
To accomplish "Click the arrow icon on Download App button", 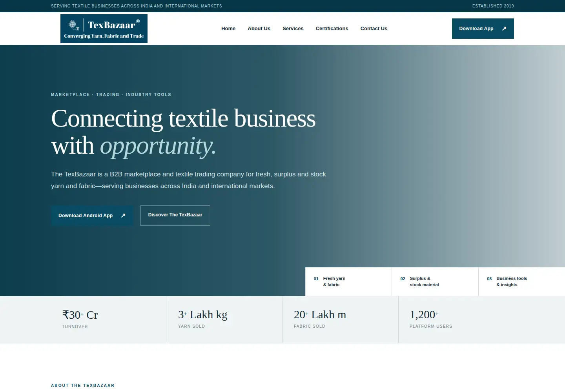I will 504,29.
